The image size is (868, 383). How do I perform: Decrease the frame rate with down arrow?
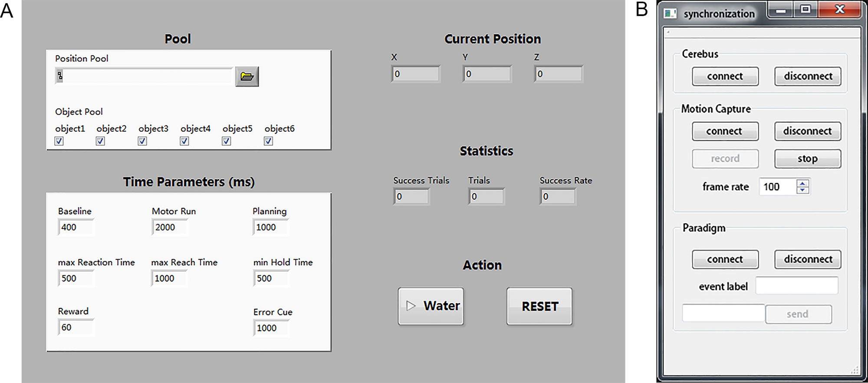click(x=803, y=190)
